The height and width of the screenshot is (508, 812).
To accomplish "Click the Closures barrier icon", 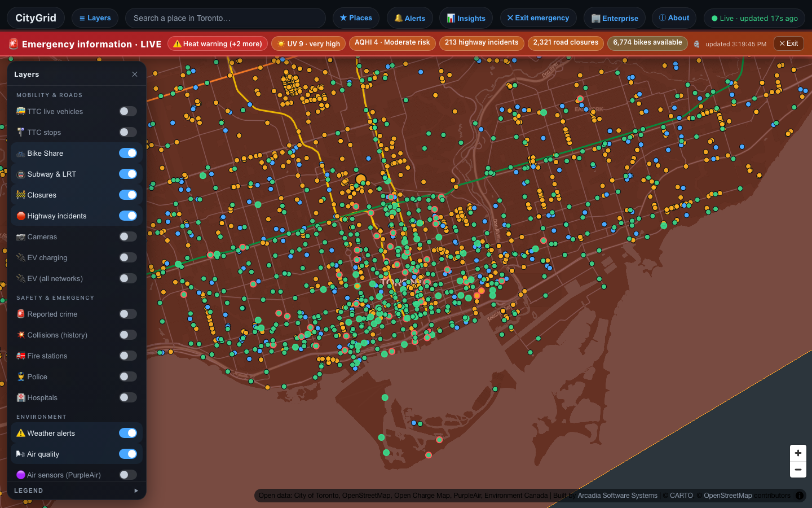I will click(21, 195).
